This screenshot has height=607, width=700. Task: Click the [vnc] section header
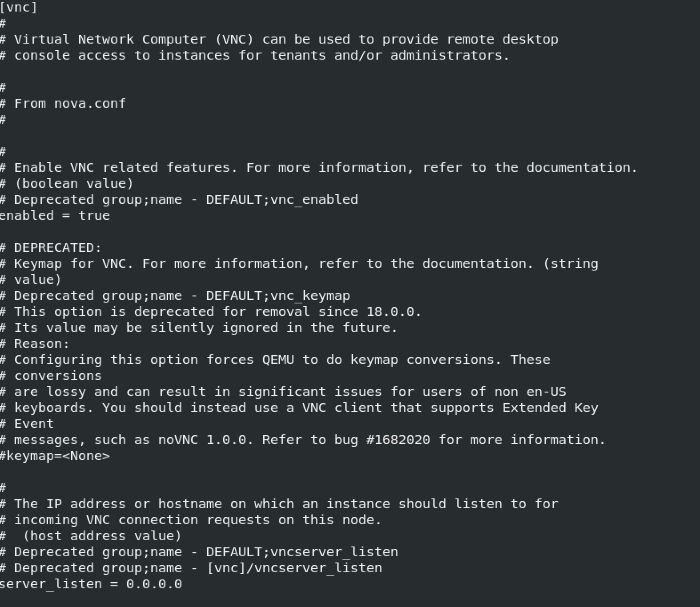coord(19,8)
